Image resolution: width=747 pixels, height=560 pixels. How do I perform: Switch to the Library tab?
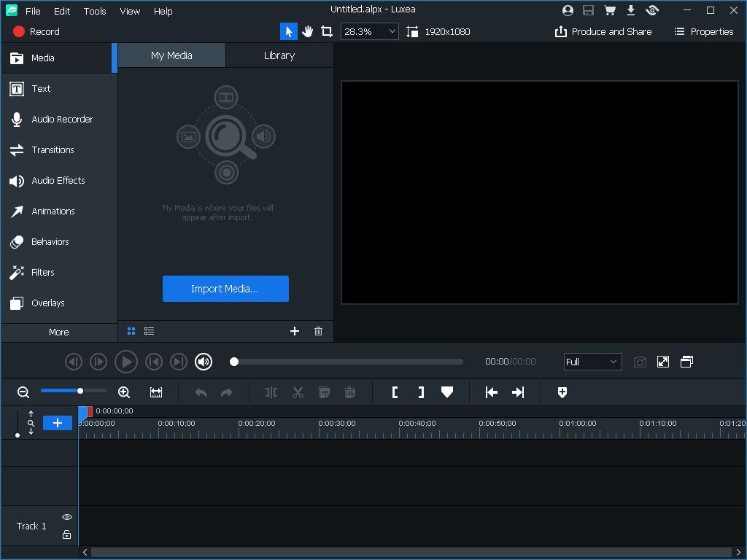(x=279, y=55)
